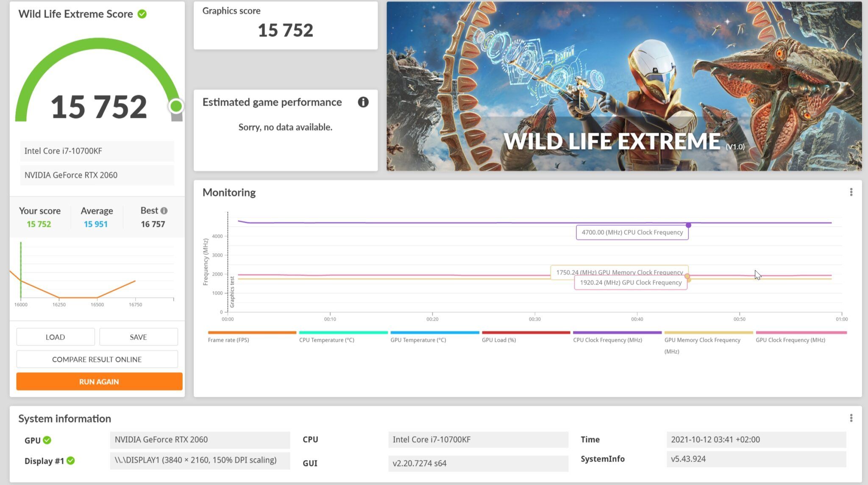The width and height of the screenshot is (868, 485).
Task: Toggle GPU Clock Frequency legend swatch
Action: 801,333
